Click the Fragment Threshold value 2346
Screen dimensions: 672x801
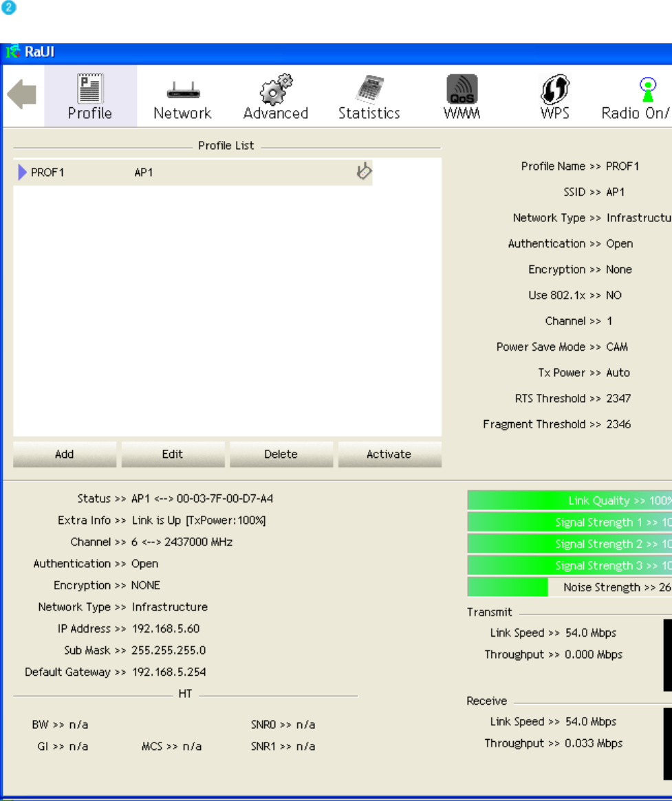coord(618,424)
